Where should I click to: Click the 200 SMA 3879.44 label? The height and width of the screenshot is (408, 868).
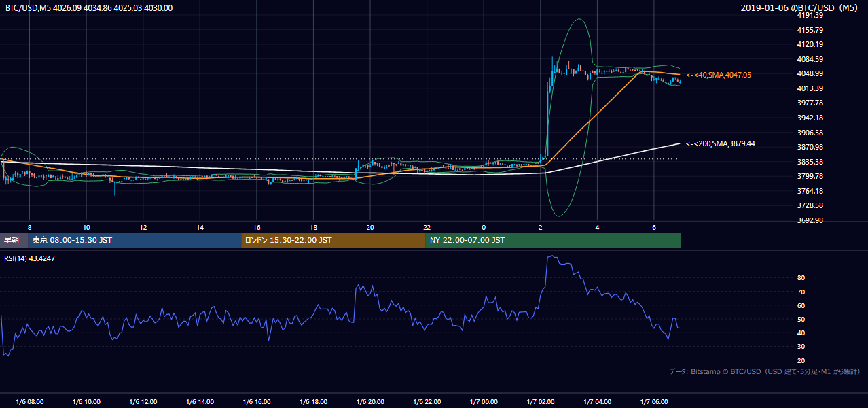[x=721, y=143]
